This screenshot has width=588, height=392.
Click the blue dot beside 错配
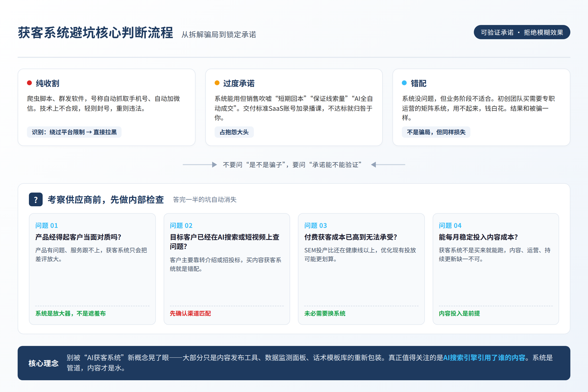click(404, 83)
